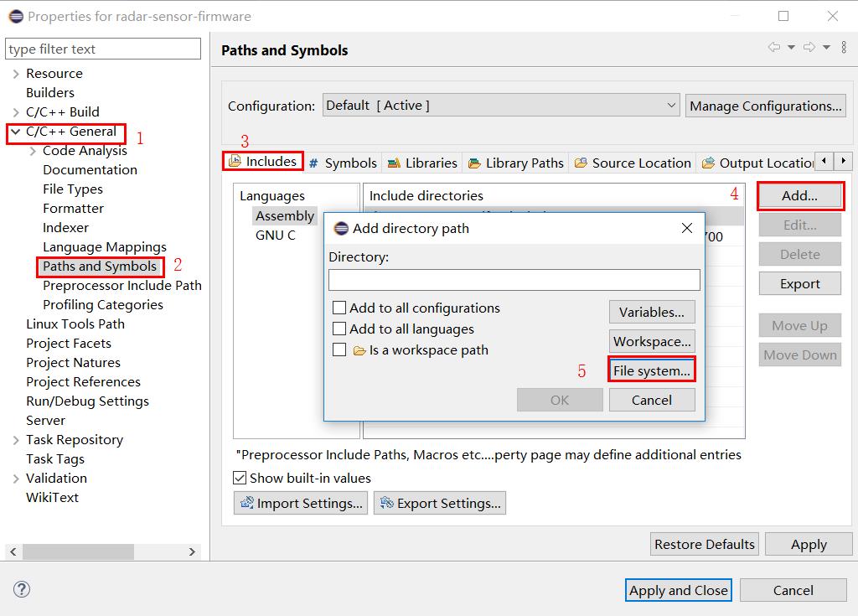Open the view menu via the three-dot icon
858x616 pixels.
coord(843,47)
